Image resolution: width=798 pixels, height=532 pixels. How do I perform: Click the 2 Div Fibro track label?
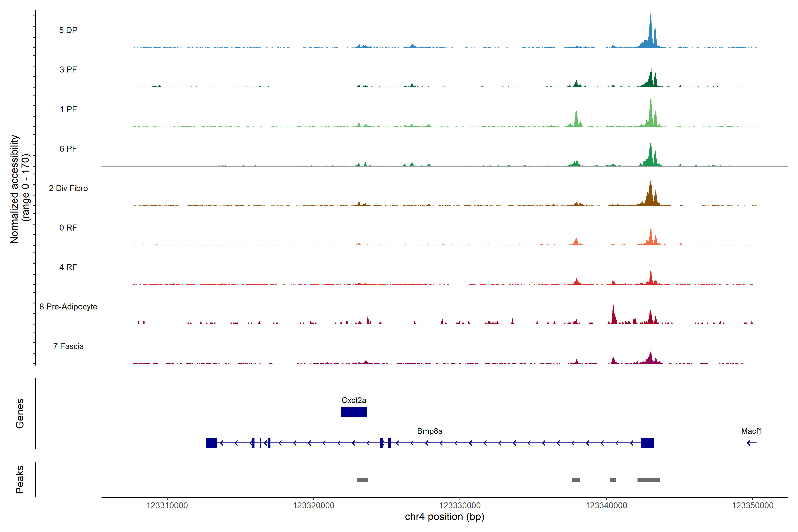pyautogui.click(x=68, y=188)
